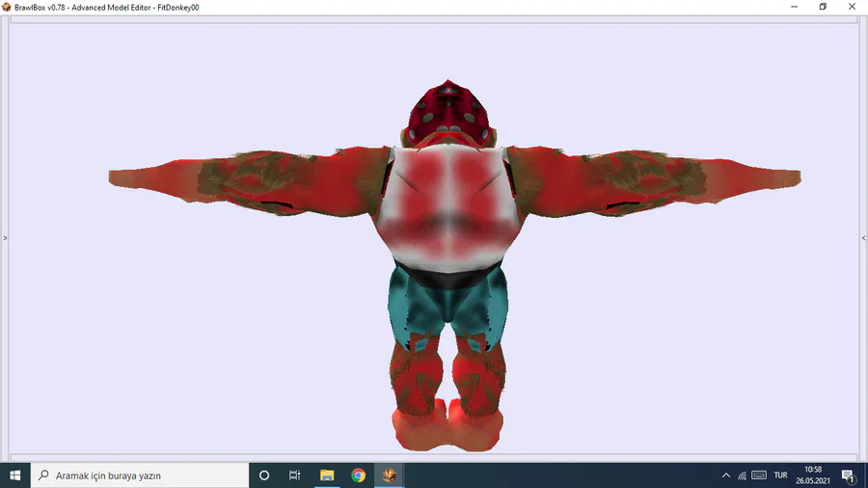Open the touch keyboard tray icon
The width and height of the screenshot is (868, 488).
click(759, 475)
